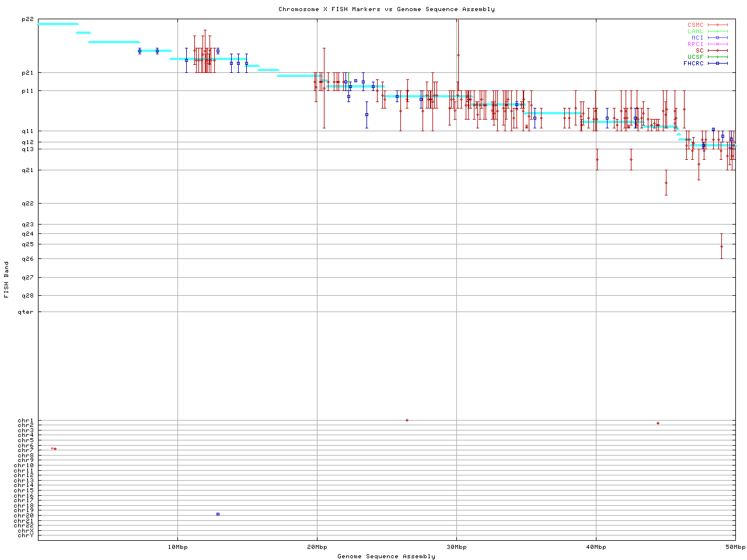This screenshot has width=747, height=560.
Task: Click the 10Mbp x-axis tick label
Action: tap(177, 547)
